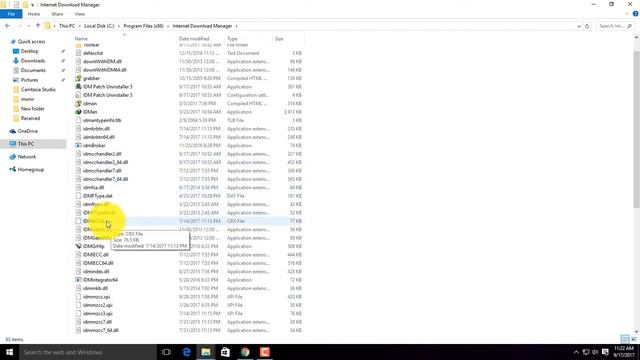Select the IDMFType.dat file
The image size is (640, 360).
98,196
